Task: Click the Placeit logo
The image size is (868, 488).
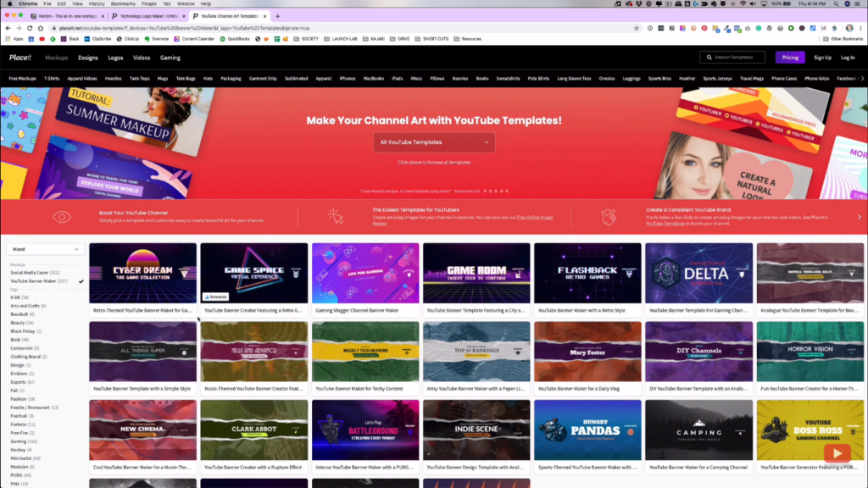Action: [x=20, y=58]
